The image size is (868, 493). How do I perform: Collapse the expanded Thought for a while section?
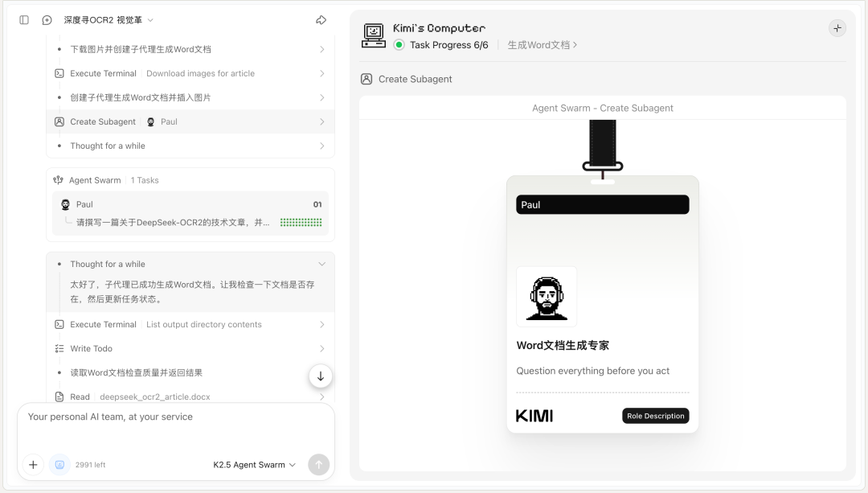[x=322, y=265]
